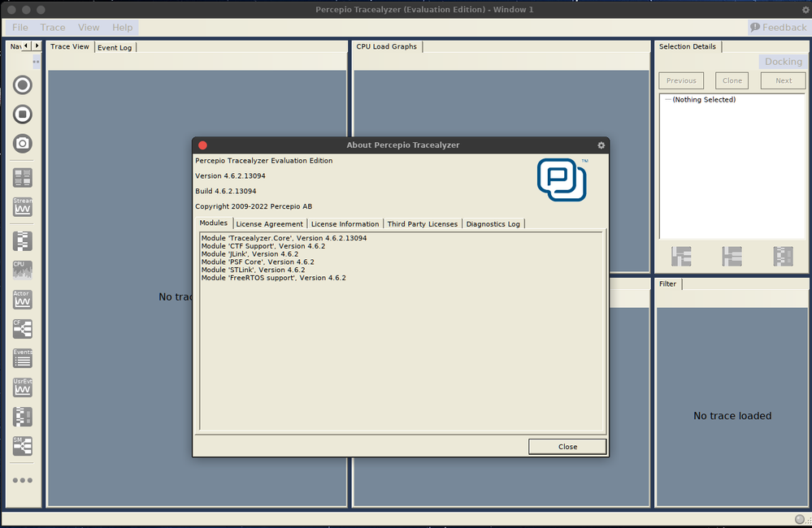812x528 pixels.
Task: Click the Module 'STLink' line
Action: point(253,270)
